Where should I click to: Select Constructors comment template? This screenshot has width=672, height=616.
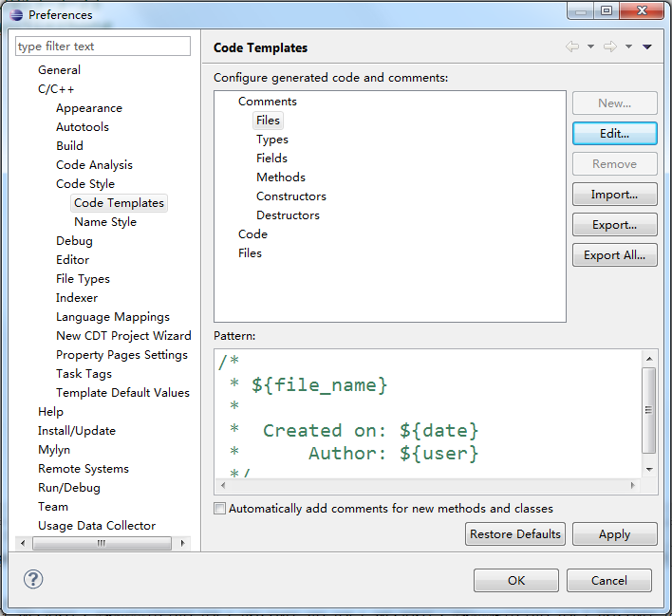(291, 196)
